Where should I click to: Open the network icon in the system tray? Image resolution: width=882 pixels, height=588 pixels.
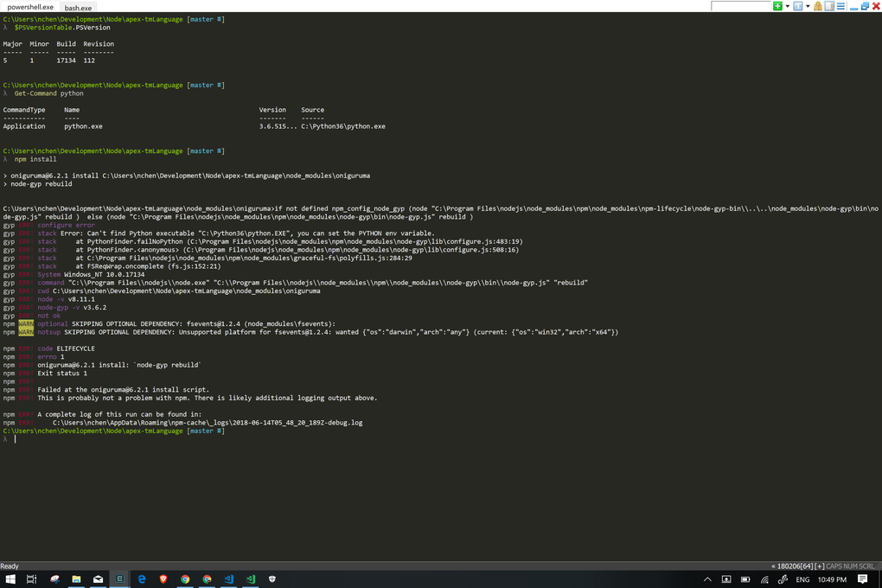pyautogui.click(x=764, y=579)
